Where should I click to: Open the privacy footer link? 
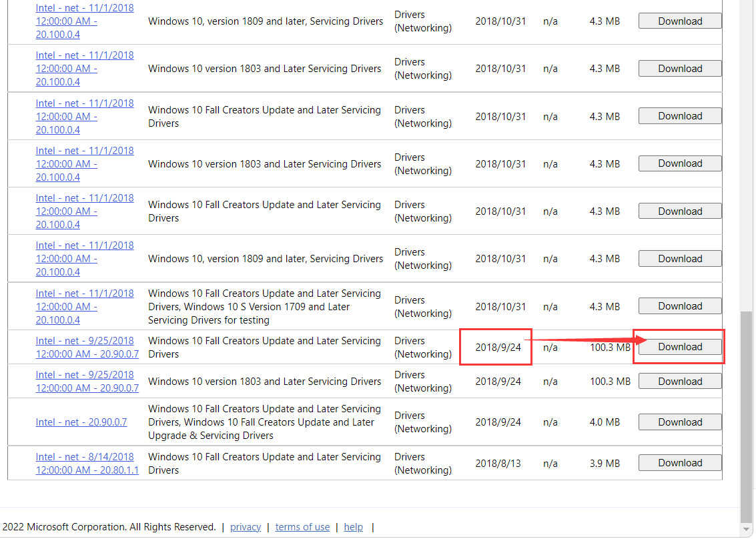pyautogui.click(x=246, y=527)
